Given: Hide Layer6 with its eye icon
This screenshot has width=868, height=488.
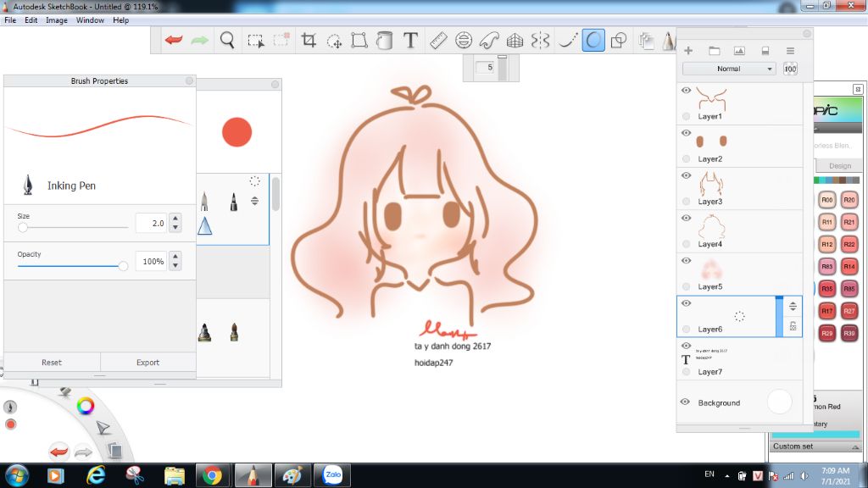Looking at the screenshot, I should 686,303.
